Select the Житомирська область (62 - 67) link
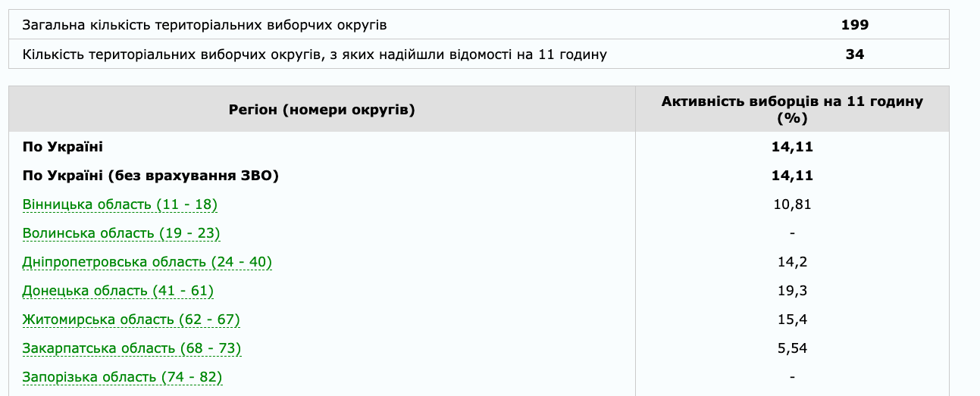 131,320
